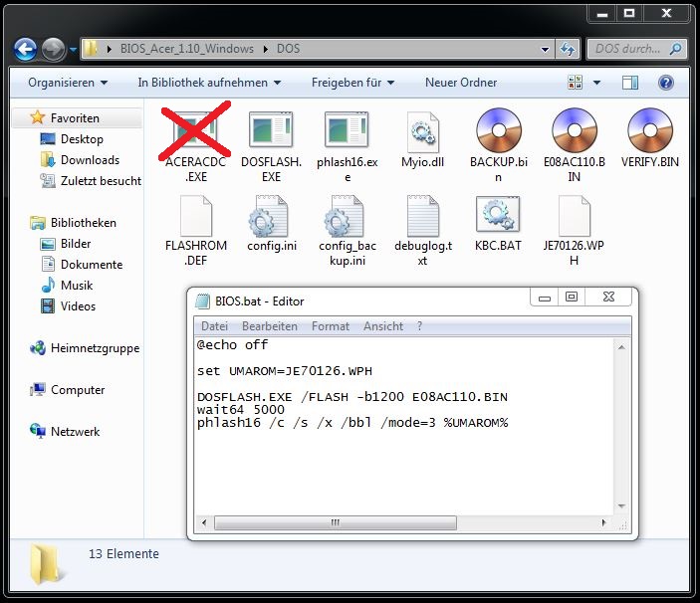The width and height of the screenshot is (700, 603).
Task: Open Datei menu in Editor
Action: click(214, 326)
